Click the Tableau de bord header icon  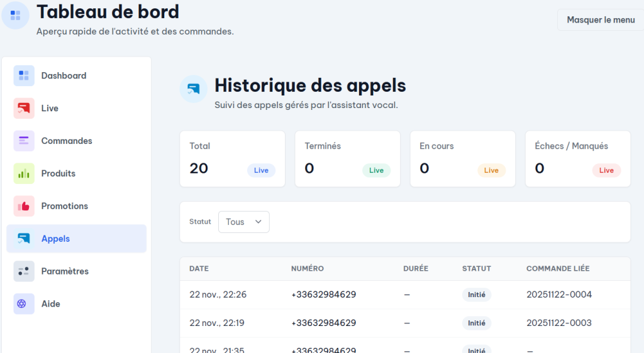15,15
